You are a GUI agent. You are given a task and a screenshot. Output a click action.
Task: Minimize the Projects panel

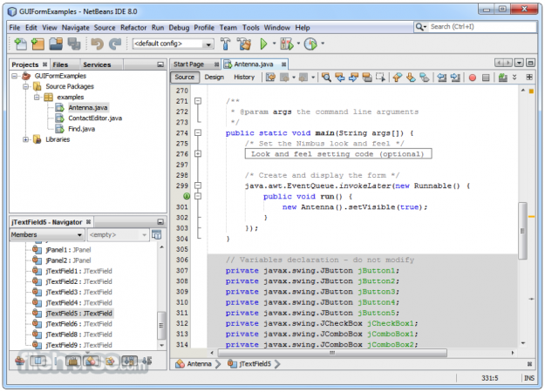click(160, 65)
